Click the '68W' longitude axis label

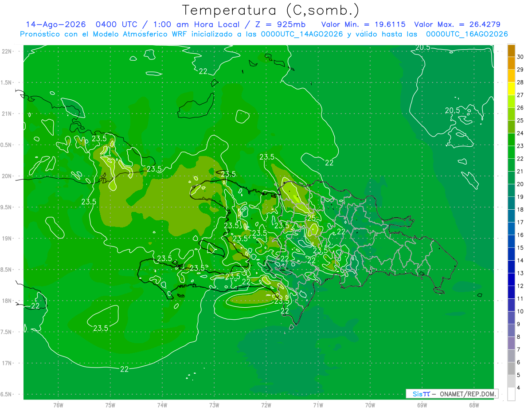pos(473,405)
